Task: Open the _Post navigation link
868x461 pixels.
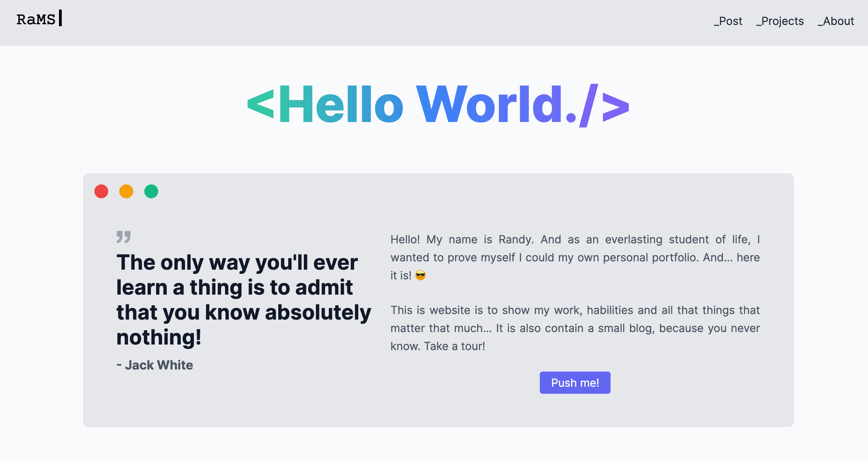Action: click(729, 21)
